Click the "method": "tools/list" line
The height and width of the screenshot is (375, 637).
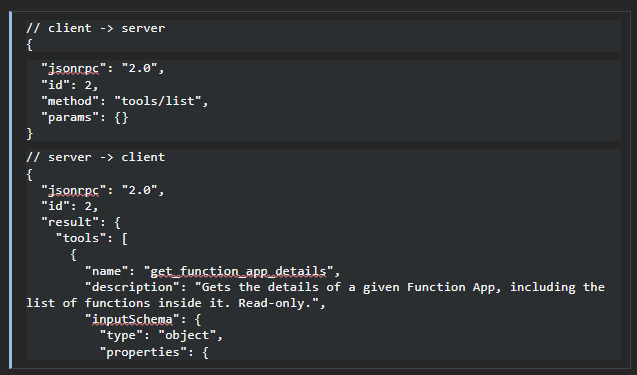point(124,101)
